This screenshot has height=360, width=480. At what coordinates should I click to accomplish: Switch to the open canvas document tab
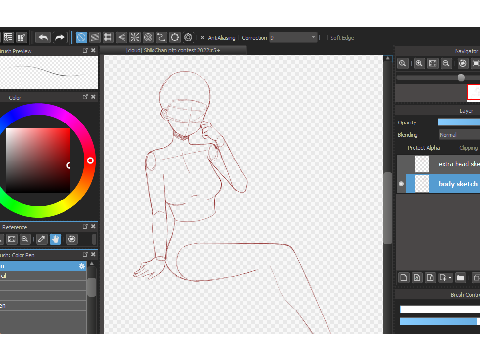(173, 50)
